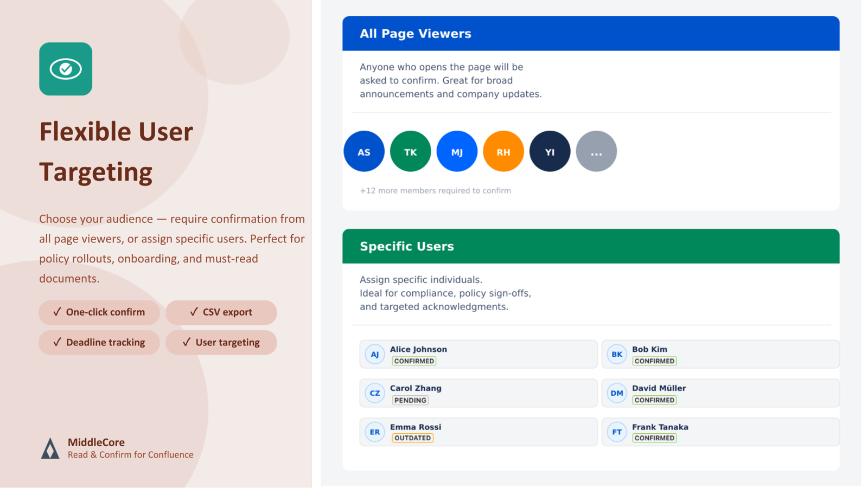This screenshot has width=868, height=488.
Task: Click the Specific Users header
Action: click(x=591, y=246)
